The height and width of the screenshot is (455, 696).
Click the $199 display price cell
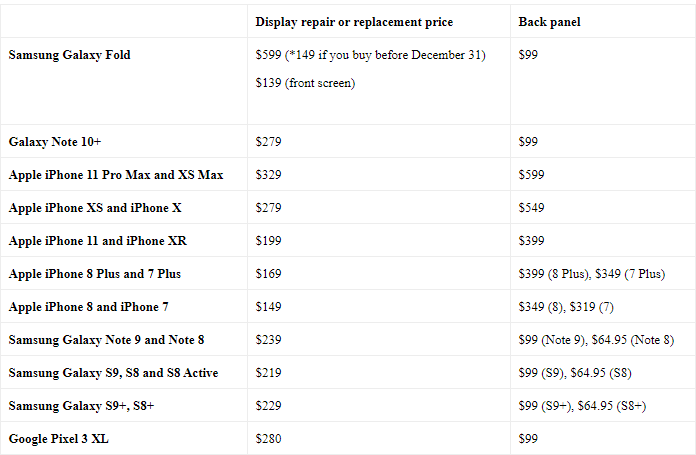tap(269, 241)
